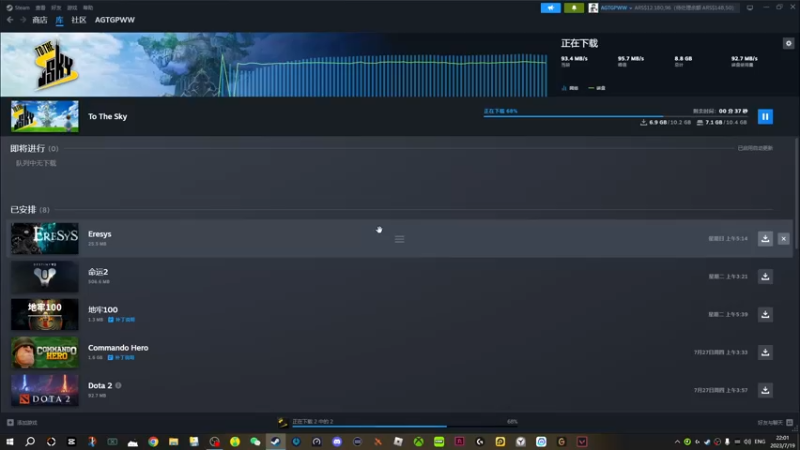This screenshot has width=800, height=450.
Task: Go forward with the right arrow
Action: point(23,20)
